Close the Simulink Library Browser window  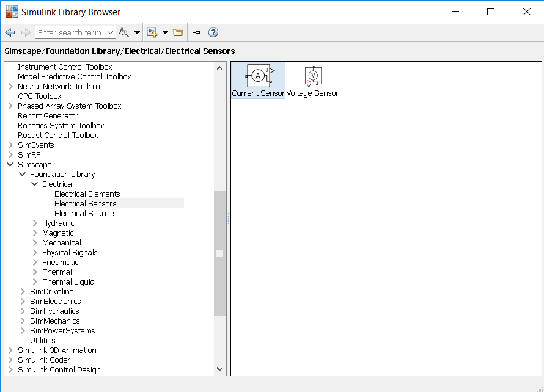(x=527, y=12)
